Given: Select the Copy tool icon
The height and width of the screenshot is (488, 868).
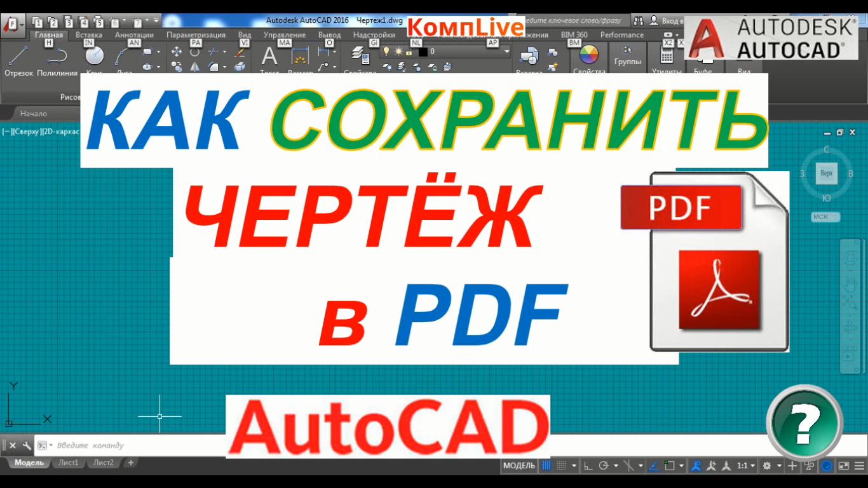Looking at the screenshot, I should click(x=177, y=66).
